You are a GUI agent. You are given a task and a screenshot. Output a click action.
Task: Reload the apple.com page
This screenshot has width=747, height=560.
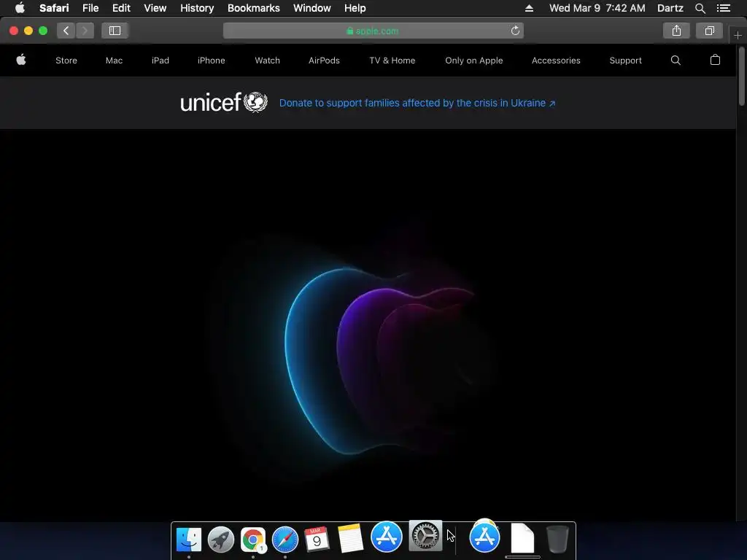click(x=515, y=31)
